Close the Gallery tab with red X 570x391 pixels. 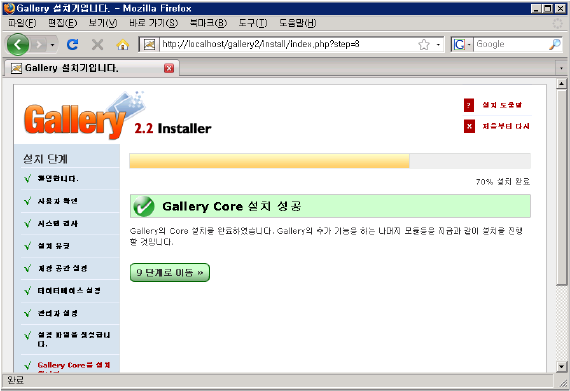pyautogui.click(x=169, y=68)
